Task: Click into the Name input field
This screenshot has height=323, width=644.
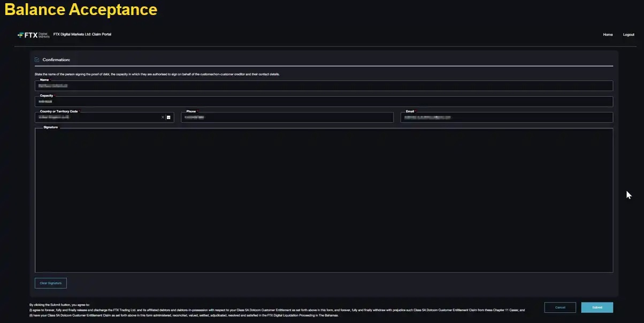Action: pyautogui.click(x=324, y=86)
